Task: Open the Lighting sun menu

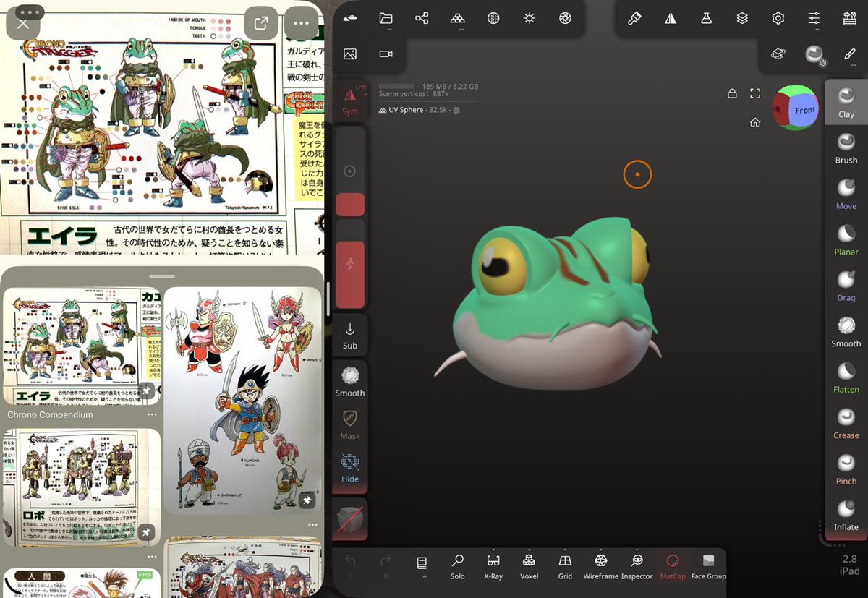Action: (529, 19)
